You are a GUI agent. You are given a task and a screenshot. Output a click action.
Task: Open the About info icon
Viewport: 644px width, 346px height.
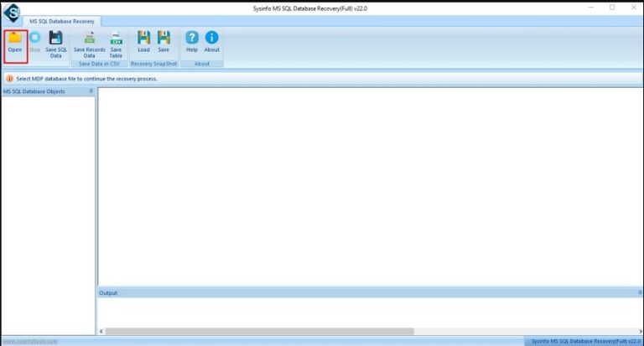point(211,42)
